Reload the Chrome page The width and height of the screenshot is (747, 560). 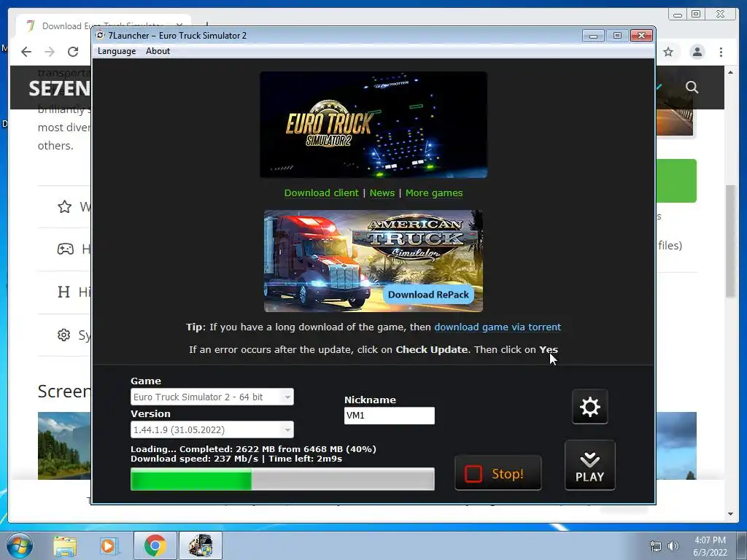pyautogui.click(x=72, y=52)
